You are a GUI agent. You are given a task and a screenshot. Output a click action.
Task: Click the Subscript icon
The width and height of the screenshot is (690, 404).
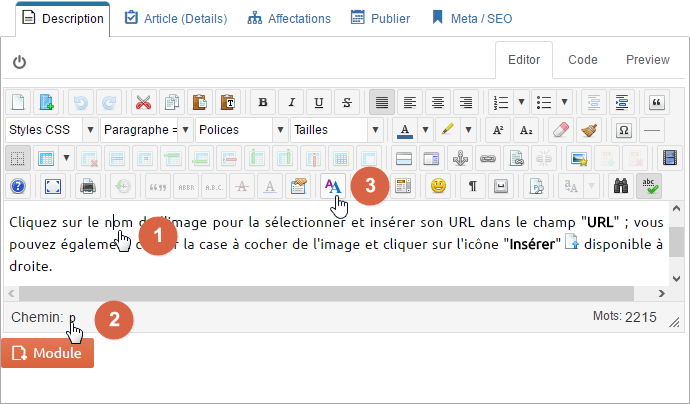(x=526, y=130)
